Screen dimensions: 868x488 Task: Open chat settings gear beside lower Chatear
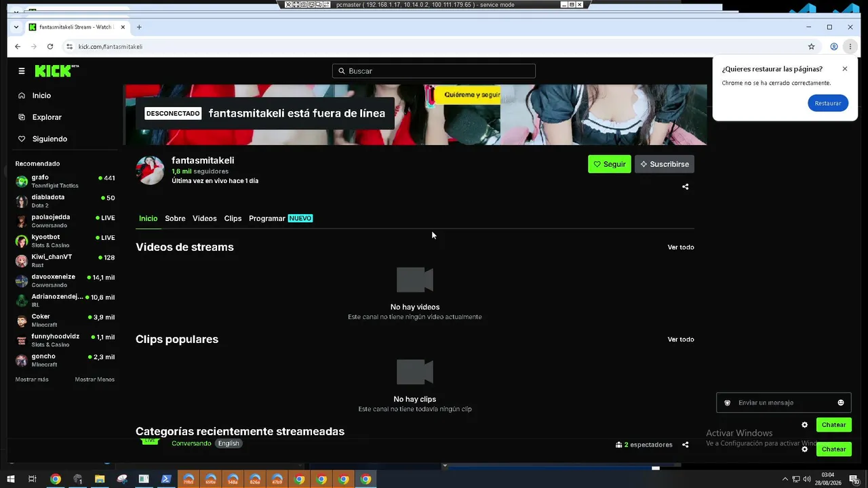(x=805, y=449)
